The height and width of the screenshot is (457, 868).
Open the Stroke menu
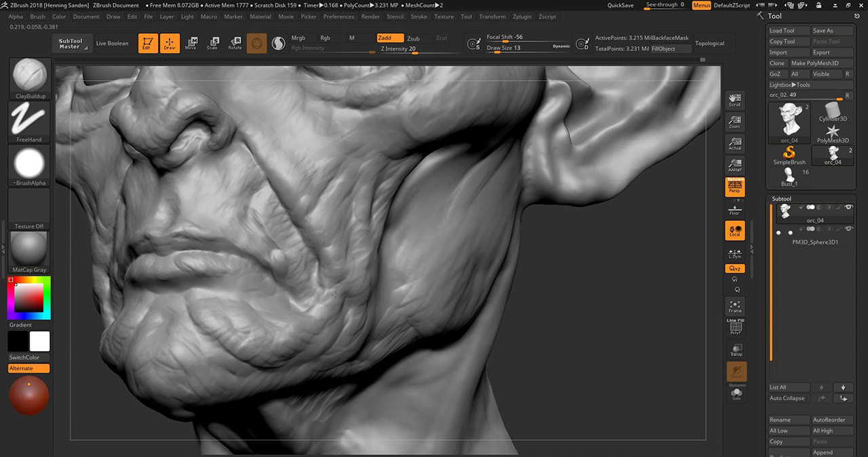pos(419,16)
